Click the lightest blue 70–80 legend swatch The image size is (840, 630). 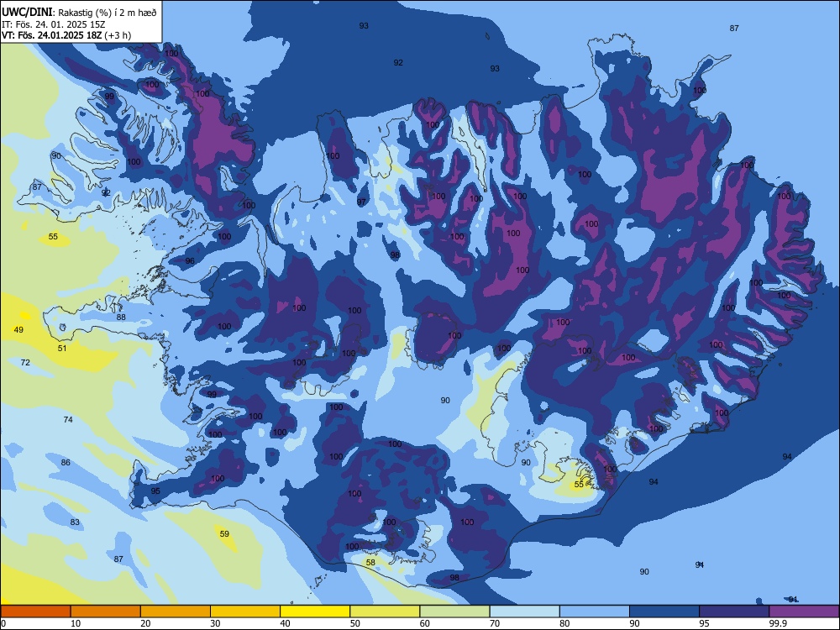tap(524, 612)
